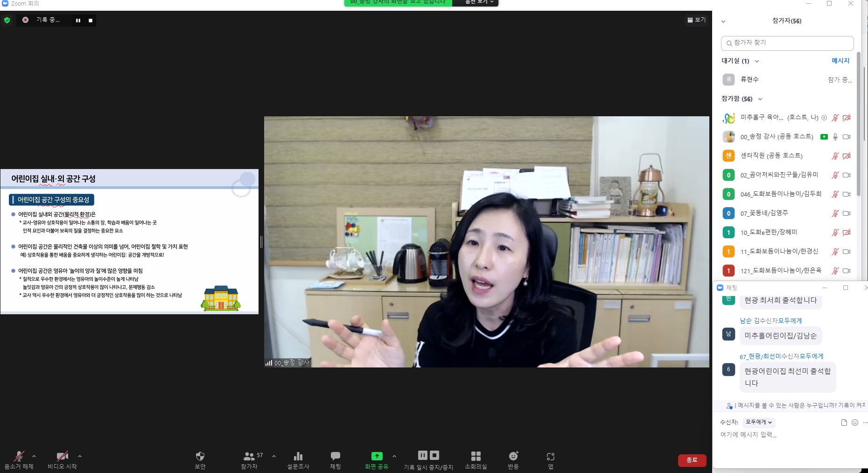
Task: Open the 수신자 모두에게 recipient dropdown
Action: [x=758, y=422]
